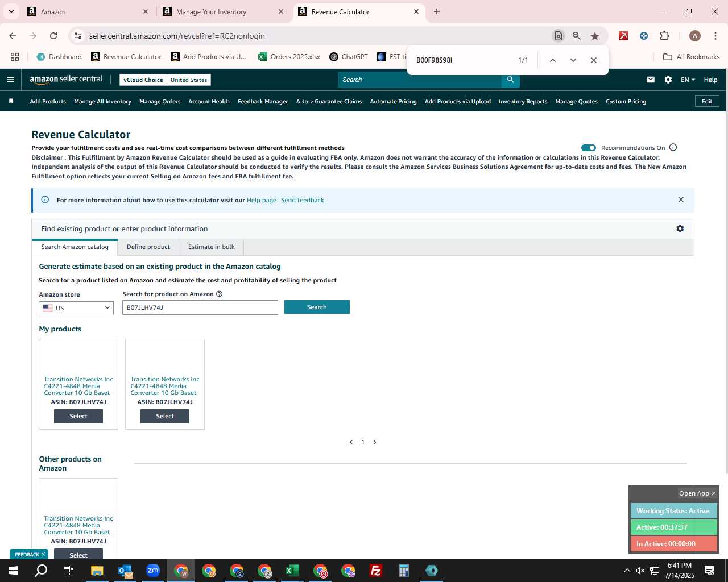Close the find-in-page bar

(x=593, y=60)
